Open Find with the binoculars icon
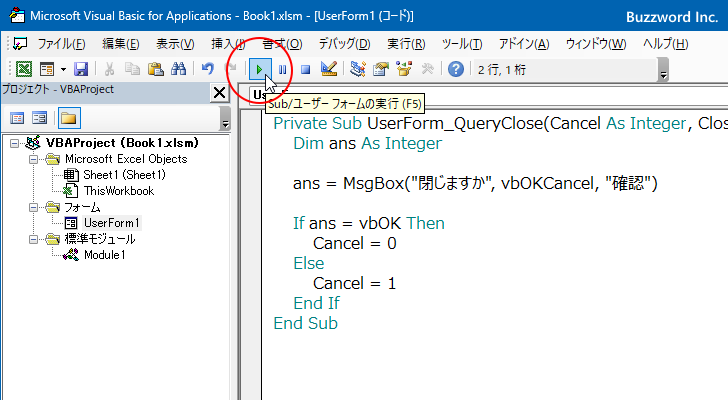 (x=178, y=70)
